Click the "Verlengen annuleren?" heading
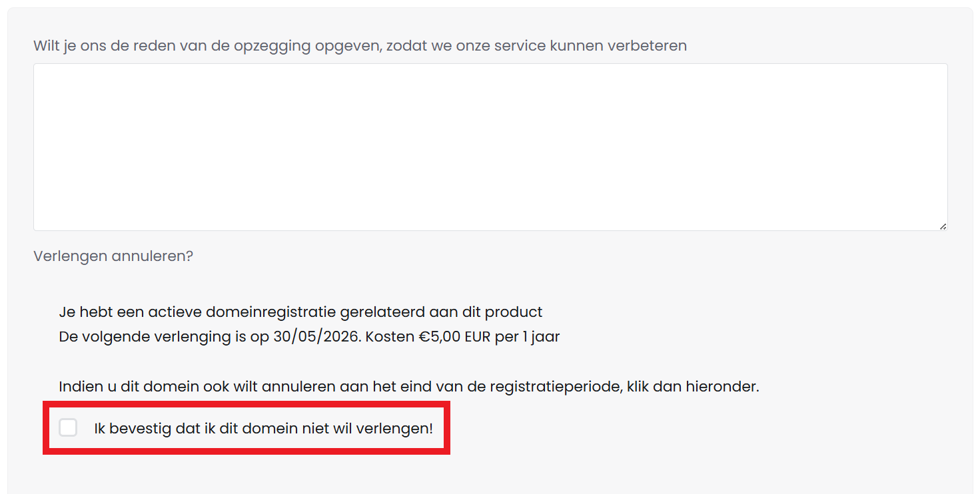This screenshot has height=494, width=980. click(x=113, y=256)
